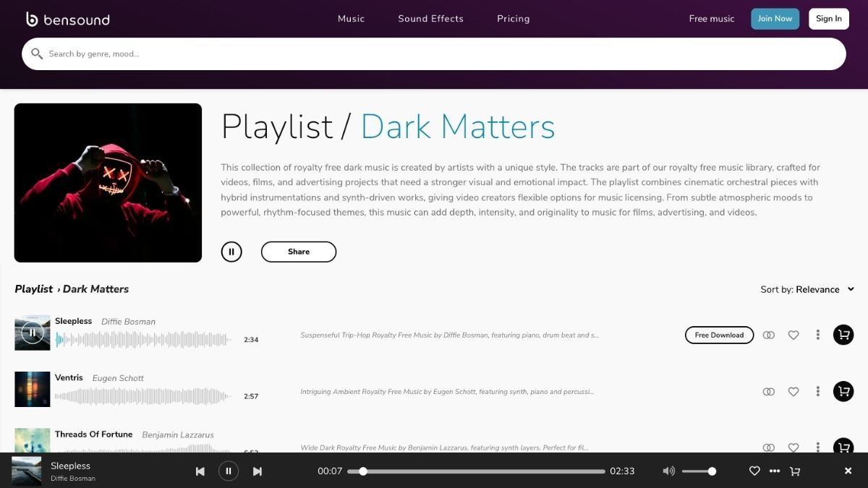Add playing track to cart in player
The image size is (868, 488).
(x=795, y=471)
